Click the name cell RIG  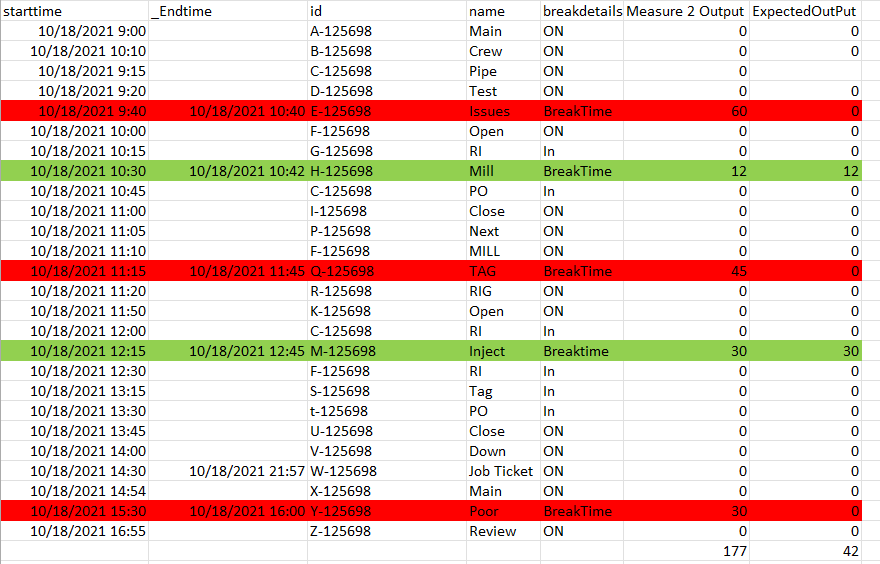pyautogui.click(x=503, y=291)
